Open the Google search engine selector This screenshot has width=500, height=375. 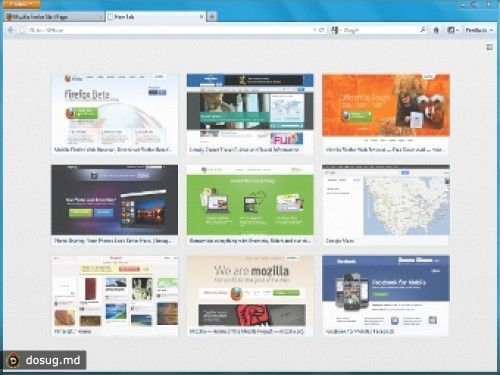tap(335, 30)
